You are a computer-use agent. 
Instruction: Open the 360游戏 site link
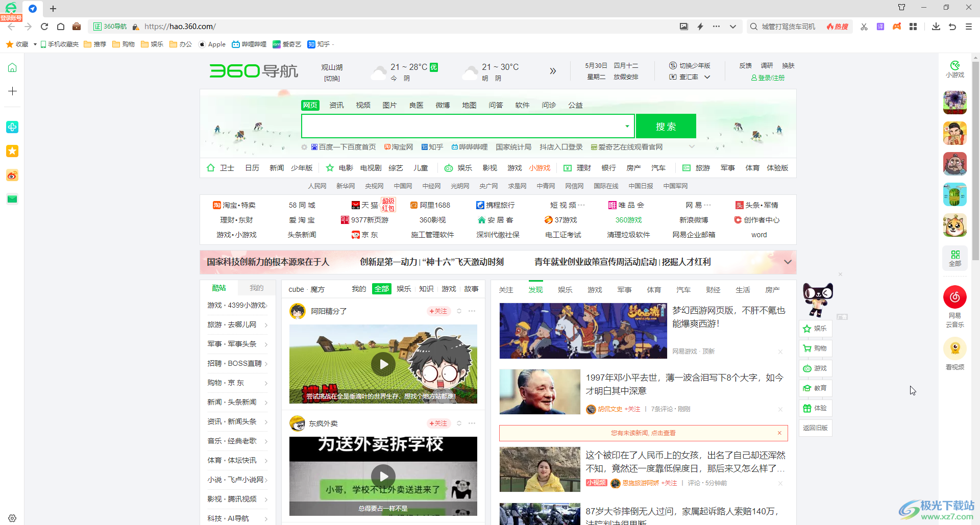click(628, 220)
